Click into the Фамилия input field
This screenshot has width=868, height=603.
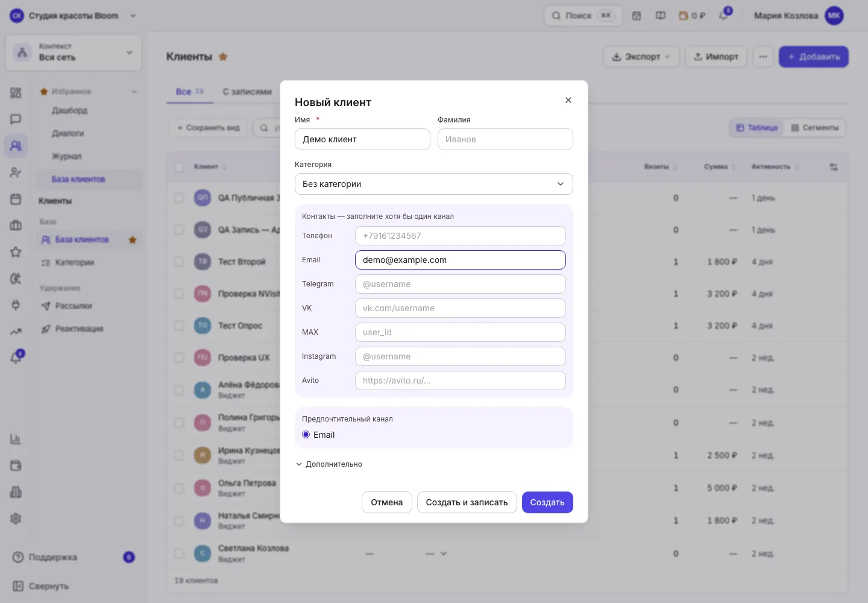pos(505,139)
